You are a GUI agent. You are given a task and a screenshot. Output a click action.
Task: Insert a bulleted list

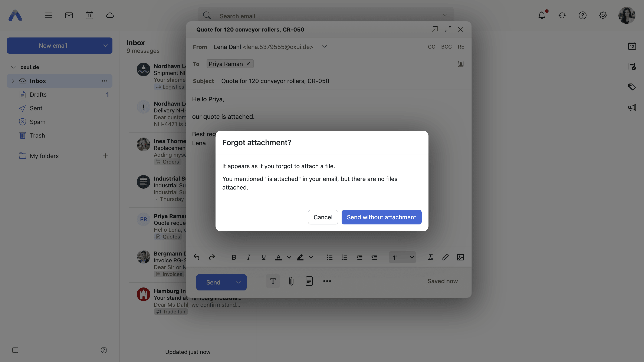click(x=329, y=257)
